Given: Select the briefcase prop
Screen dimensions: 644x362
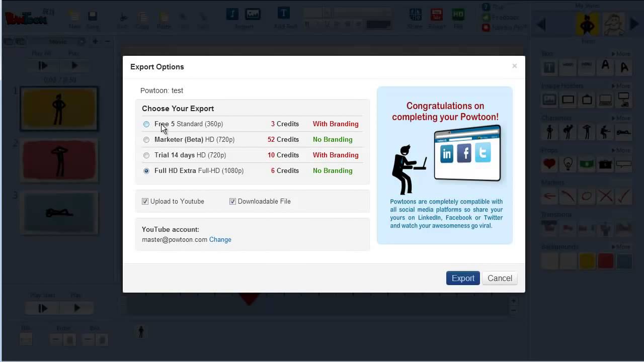Looking at the screenshot, I should tap(605, 164).
